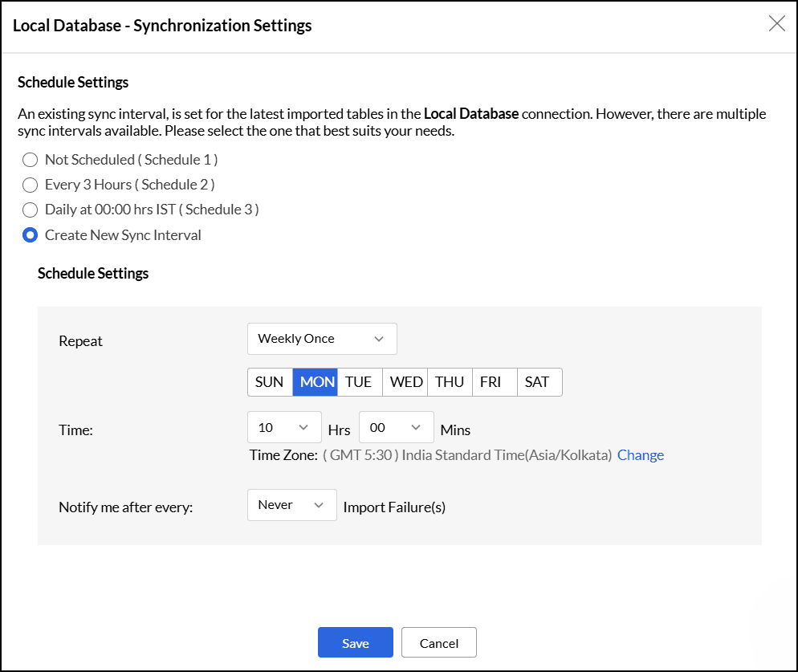Viewport: 798px width, 672px height.
Task: Select Daily at 00:00 hrs IST schedule
Action: coord(30,210)
